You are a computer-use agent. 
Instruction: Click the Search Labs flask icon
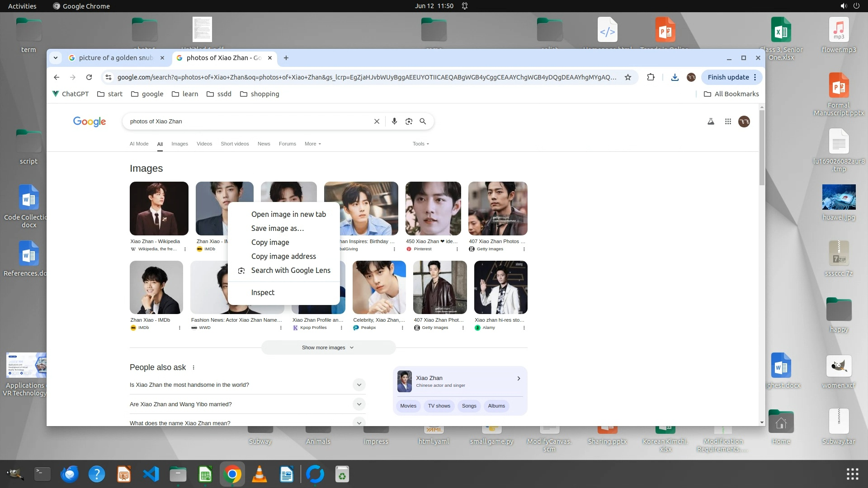711,121
